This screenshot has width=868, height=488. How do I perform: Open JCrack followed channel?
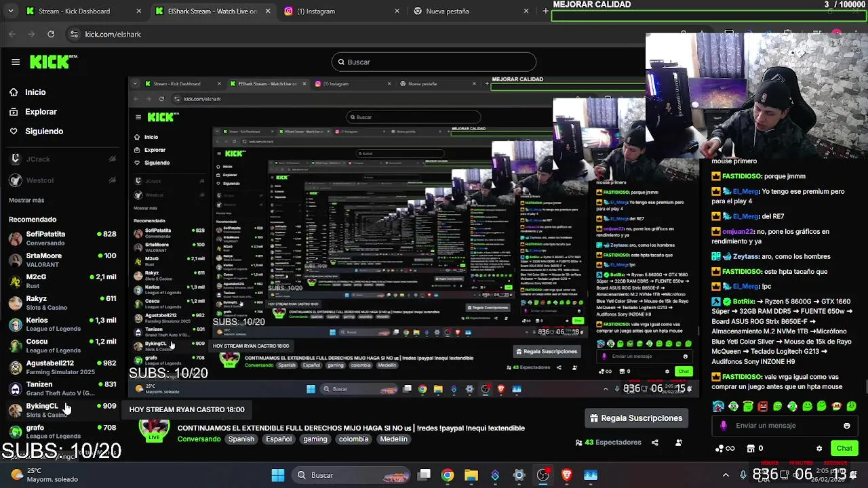pos(61,159)
